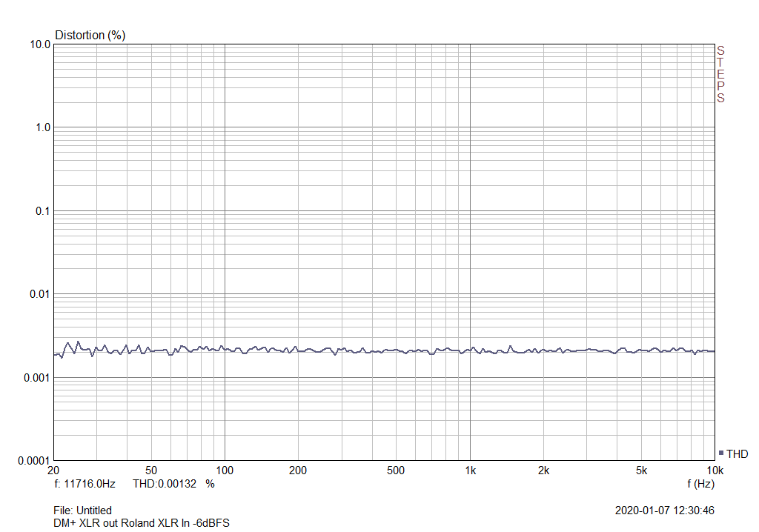759x532 pixels.
Task: Click the 2k frequency axis label
Action: click(543, 471)
